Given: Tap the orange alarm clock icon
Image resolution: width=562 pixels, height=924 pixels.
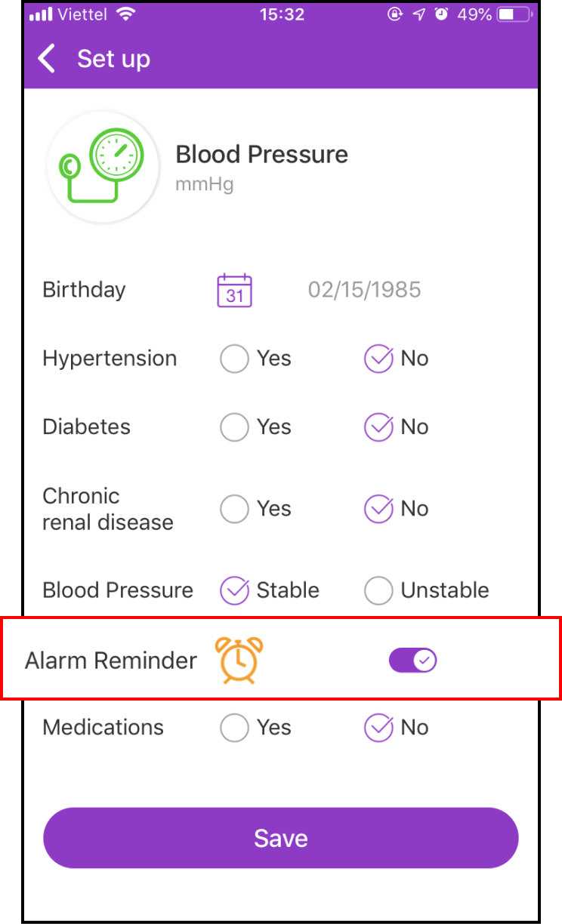Looking at the screenshot, I should tap(239, 661).
